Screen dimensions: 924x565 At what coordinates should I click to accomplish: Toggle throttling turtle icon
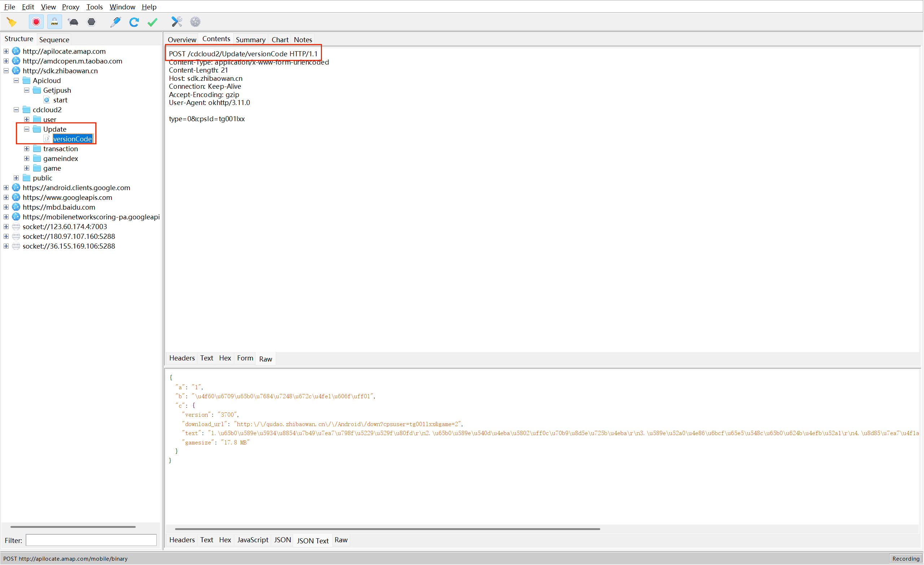[x=73, y=22]
